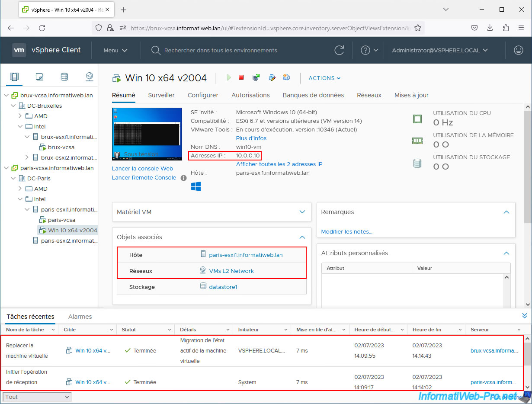Click the take snapshot icon
532x404 pixels.
pyautogui.click(x=286, y=77)
